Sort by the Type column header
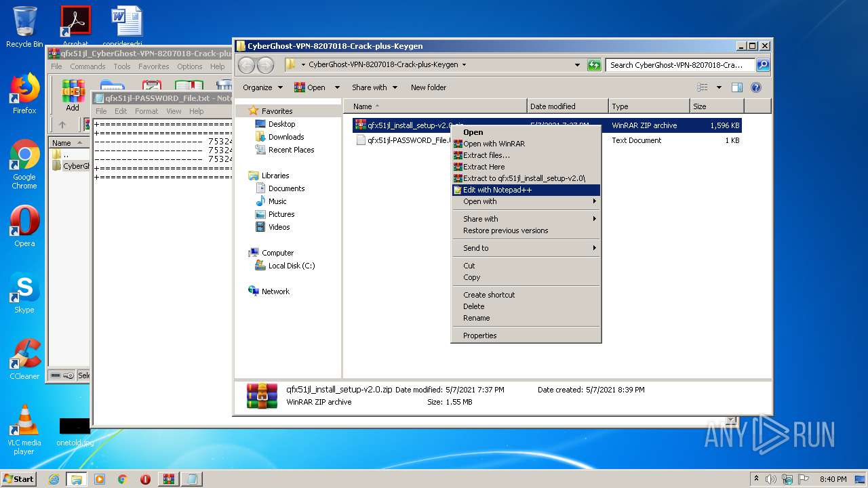This screenshot has width=868, height=488. point(648,106)
